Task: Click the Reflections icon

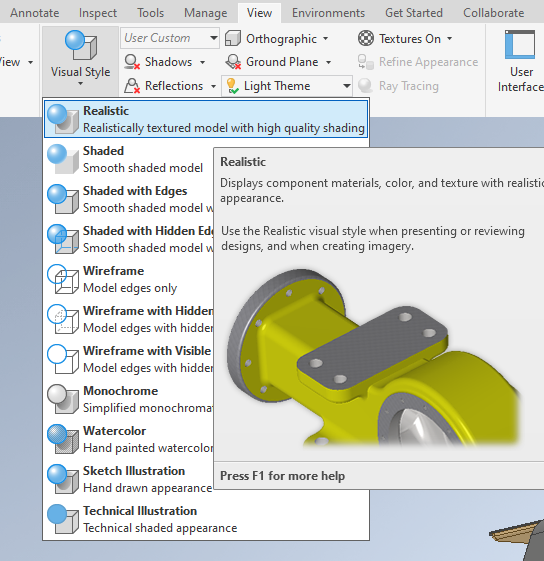Action: click(132, 86)
